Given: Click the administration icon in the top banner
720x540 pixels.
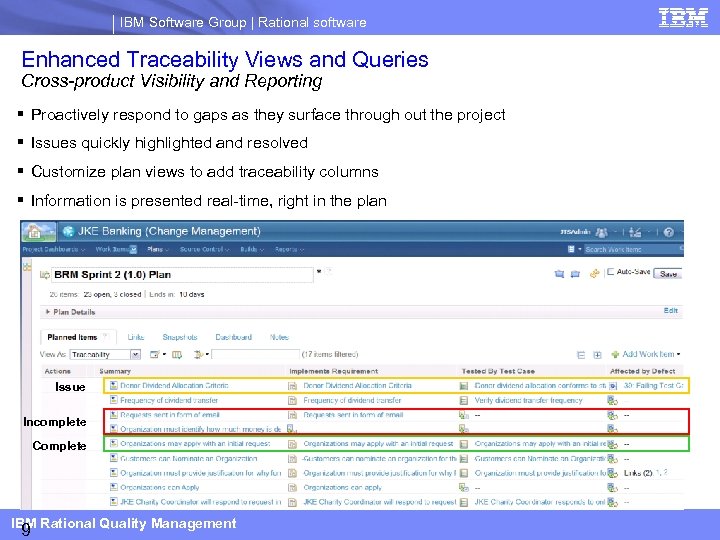Looking at the screenshot, I should (x=635, y=232).
